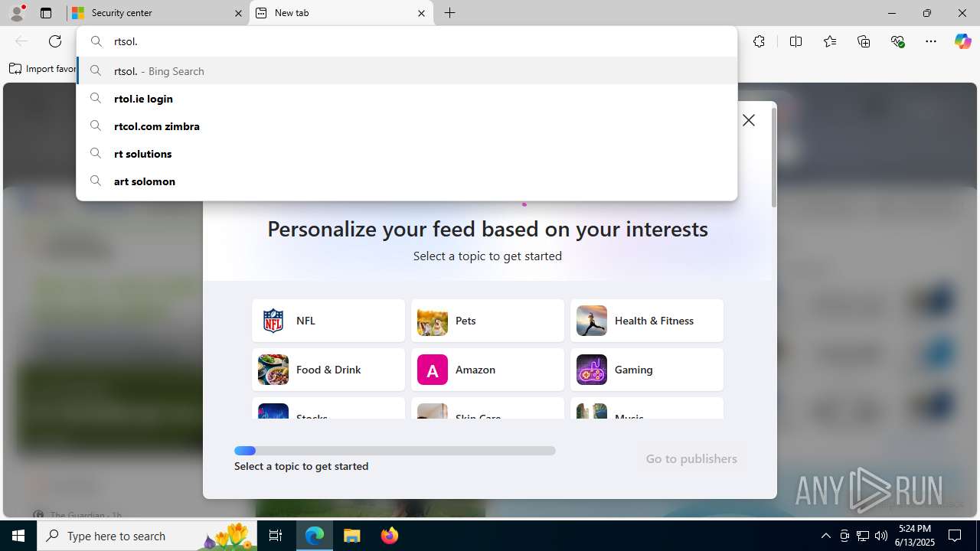Pick the 'rtcol.com zimbra' suggestion

click(x=407, y=126)
